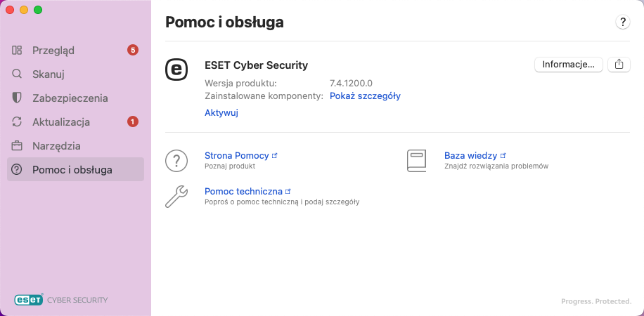This screenshot has width=644, height=316.
Task: Click the ESET logo icon beside product name
Action: pos(176,69)
